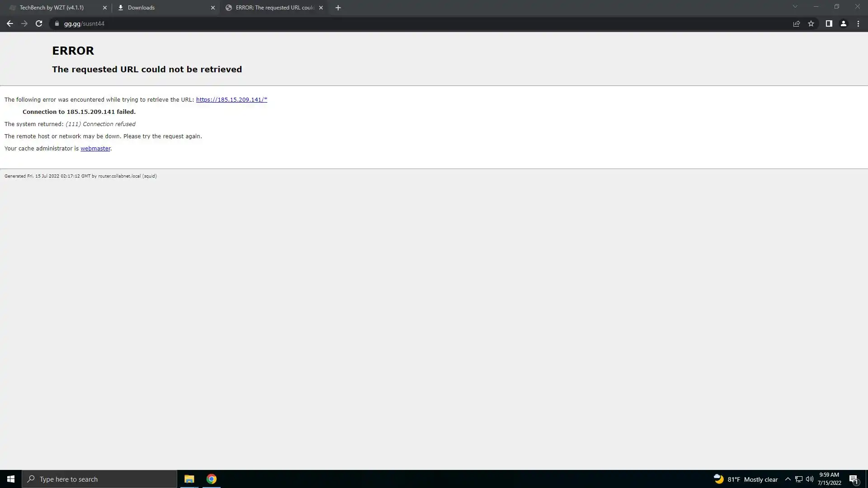Click the webmaster link
Screen dimensions: 868x488
[x=95, y=148]
